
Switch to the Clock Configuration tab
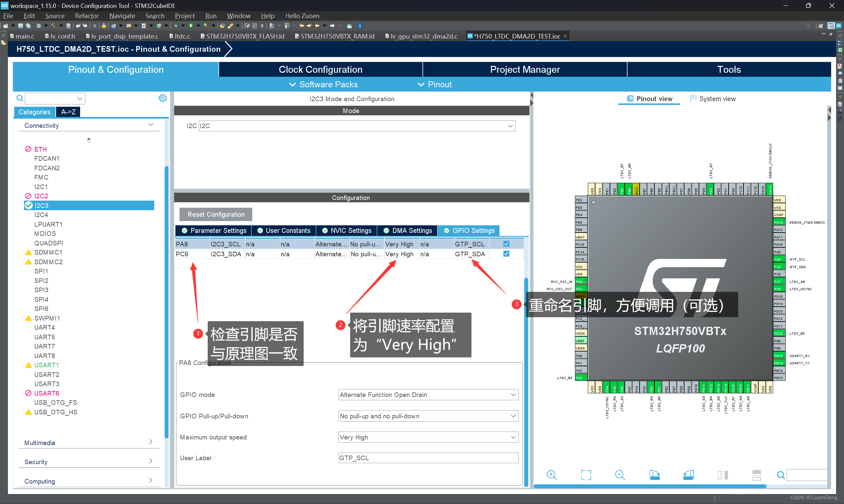click(x=320, y=69)
